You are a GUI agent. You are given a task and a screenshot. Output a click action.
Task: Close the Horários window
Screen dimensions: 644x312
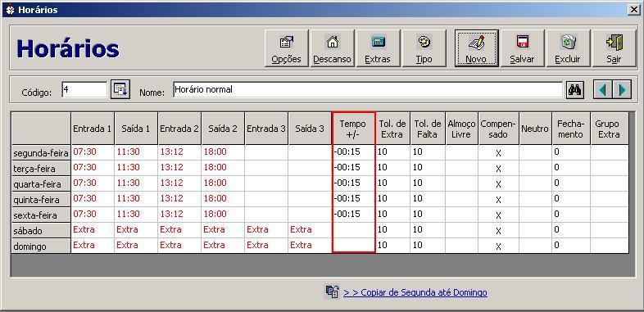pos(633,10)
